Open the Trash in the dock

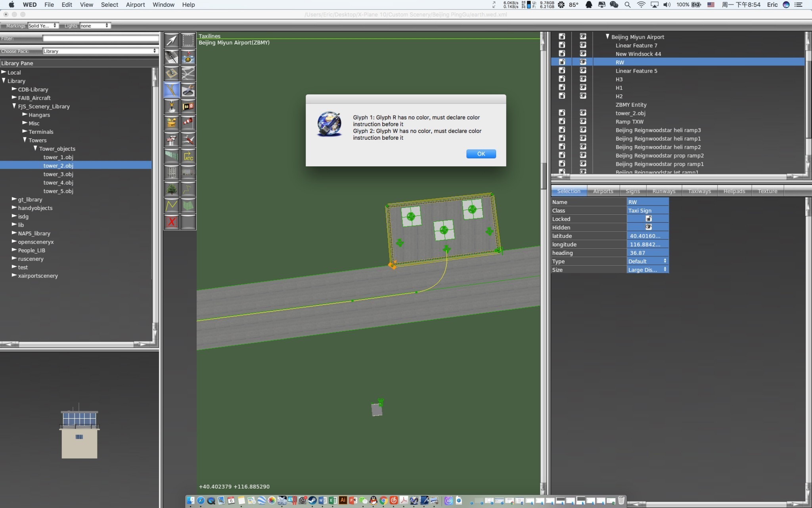click(621, 500)
